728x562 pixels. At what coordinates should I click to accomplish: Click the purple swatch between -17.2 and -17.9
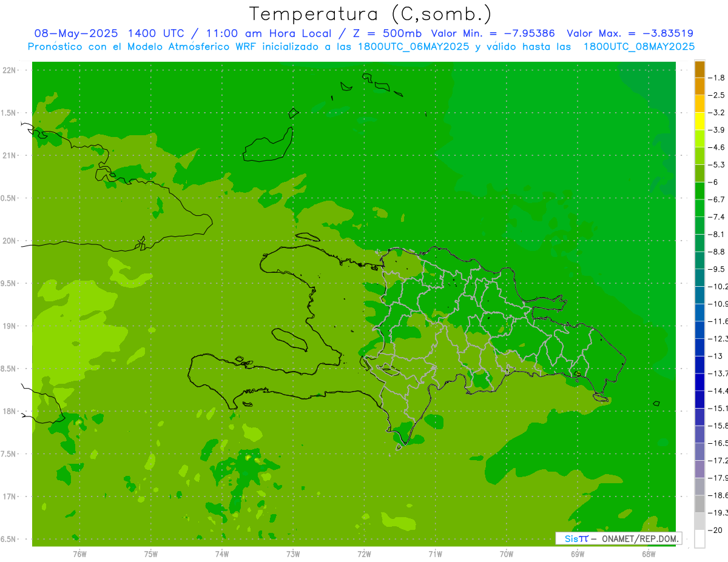tap(699, 470)
